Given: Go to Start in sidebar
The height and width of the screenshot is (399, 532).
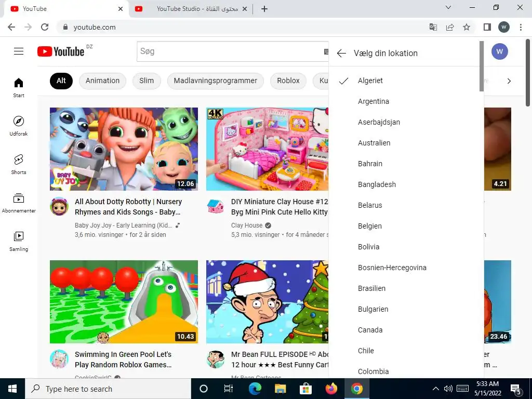Looking at the screenshot, I should (x=19, y=87).
